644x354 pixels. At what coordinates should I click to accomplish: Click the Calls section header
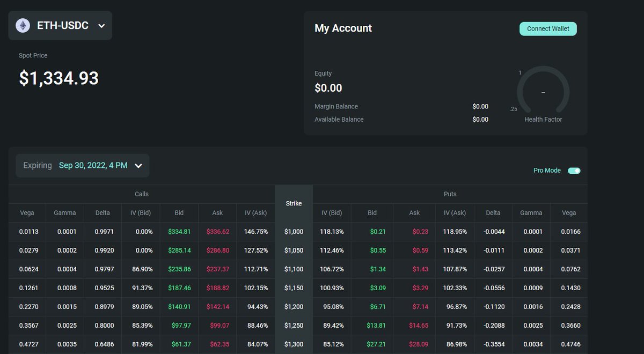pyautogui.click(x=142, y=194)
